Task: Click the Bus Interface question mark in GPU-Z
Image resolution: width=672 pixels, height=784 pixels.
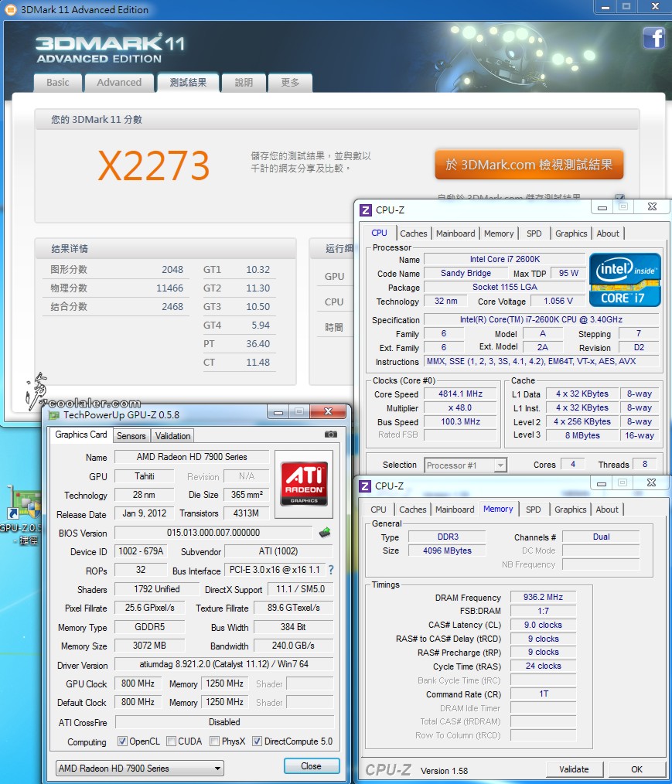Action: (x=330, y=570)
